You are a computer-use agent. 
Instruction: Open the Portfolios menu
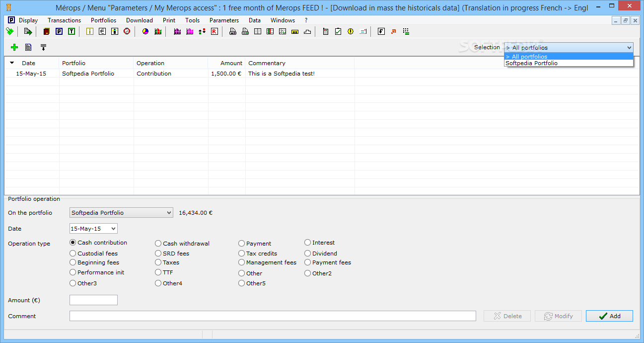pos(103,20)
